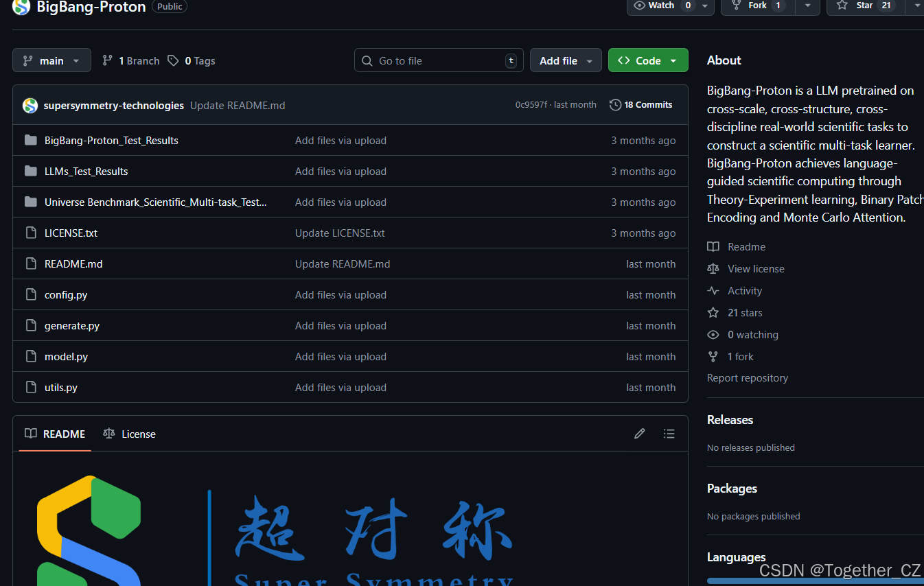Open the View license link

click(x=756, y=268)
